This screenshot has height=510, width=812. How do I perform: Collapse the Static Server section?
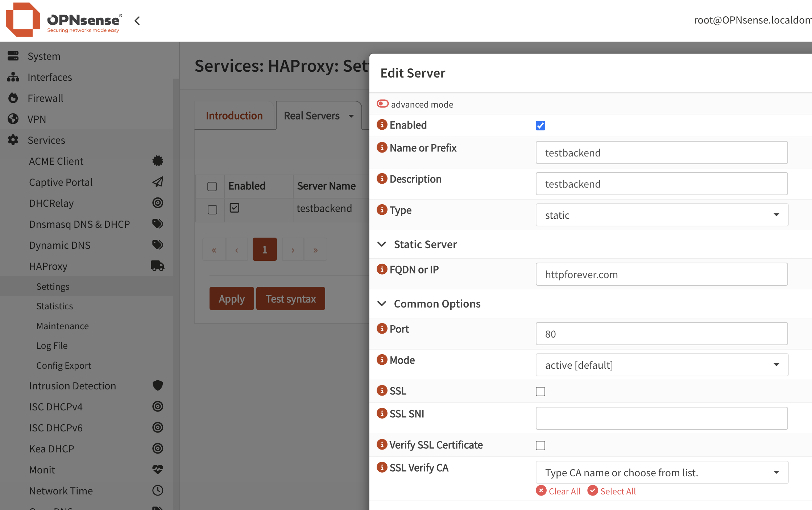(382, 244)
